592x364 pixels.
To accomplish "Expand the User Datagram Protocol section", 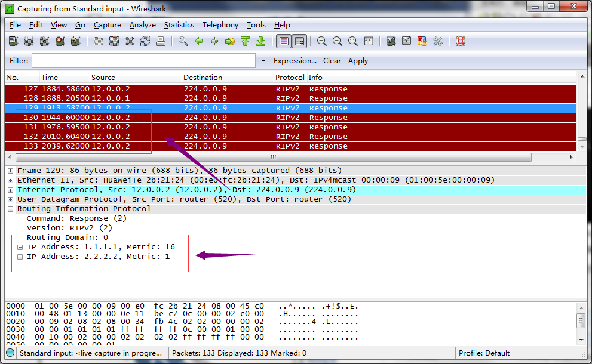I will tap(11, 199).
